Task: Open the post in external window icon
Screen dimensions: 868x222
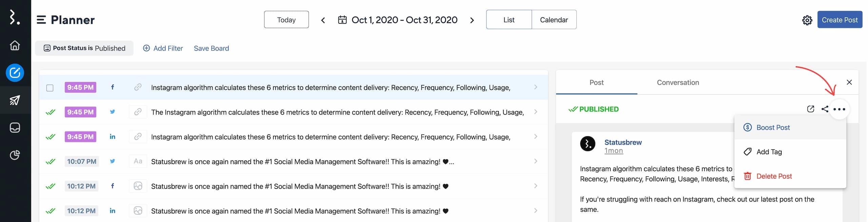Action: 810,109
